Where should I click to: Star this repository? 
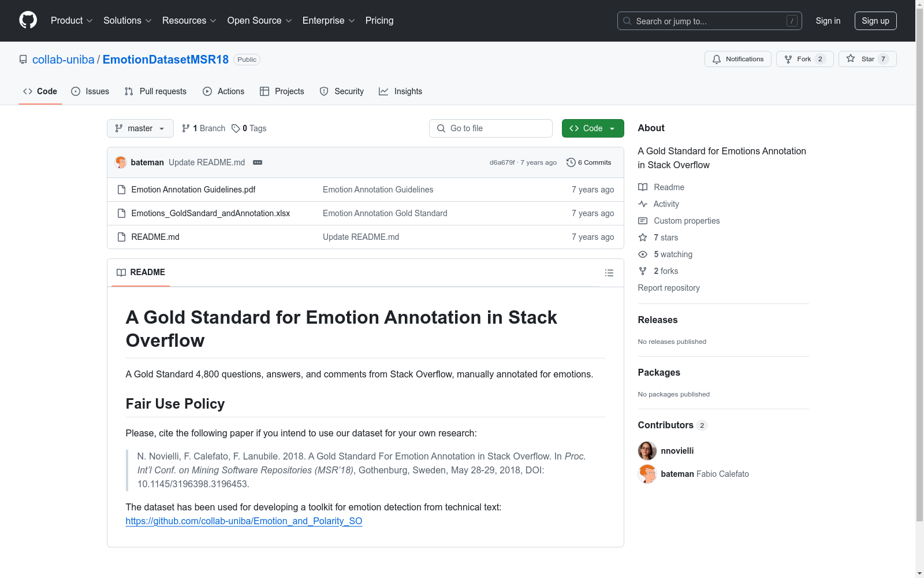867,59
